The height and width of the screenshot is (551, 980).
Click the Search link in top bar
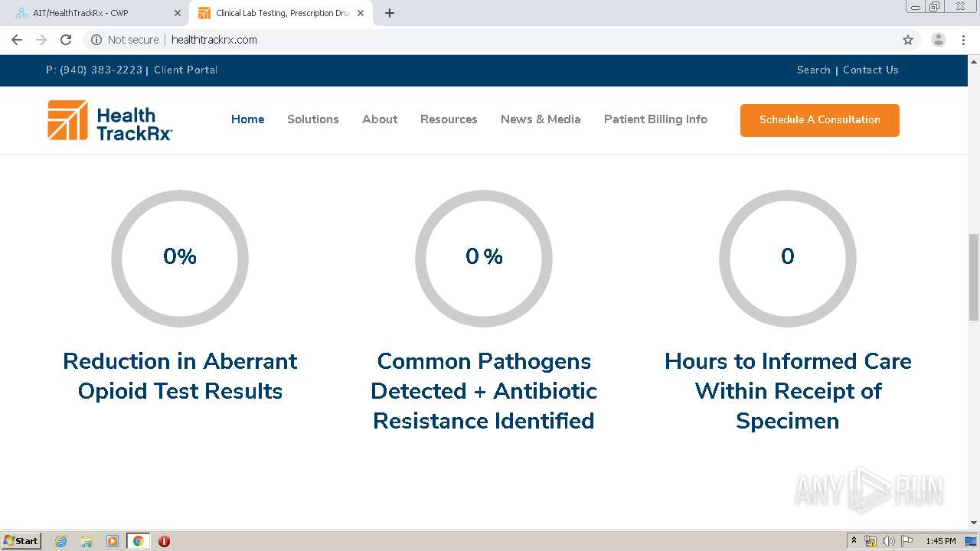(813, 70)
